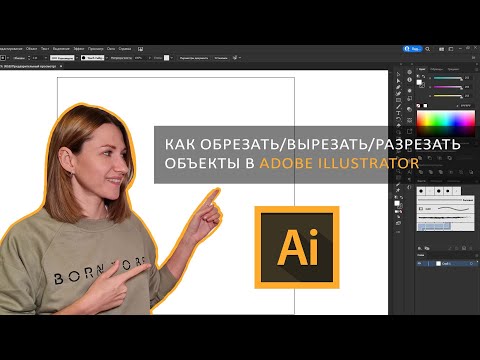Viewport: 480px width, 360px height.
Task: Open the Выделение menu
Action: point(61,49)
